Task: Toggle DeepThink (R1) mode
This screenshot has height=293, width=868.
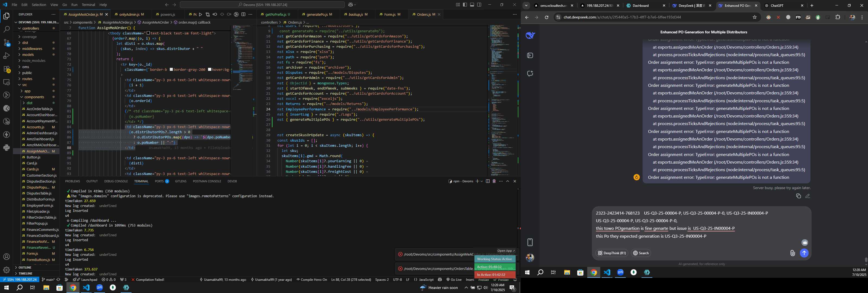Action: [x=612, y=253]
